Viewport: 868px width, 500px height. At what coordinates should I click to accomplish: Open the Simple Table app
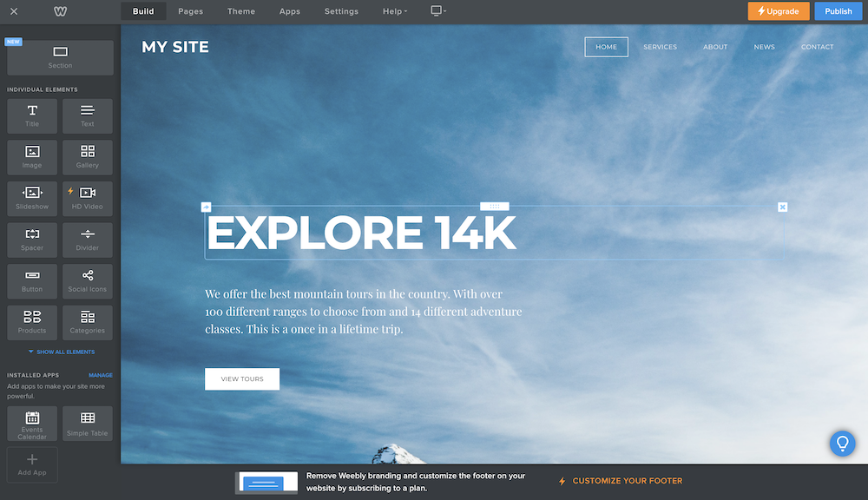88,424
